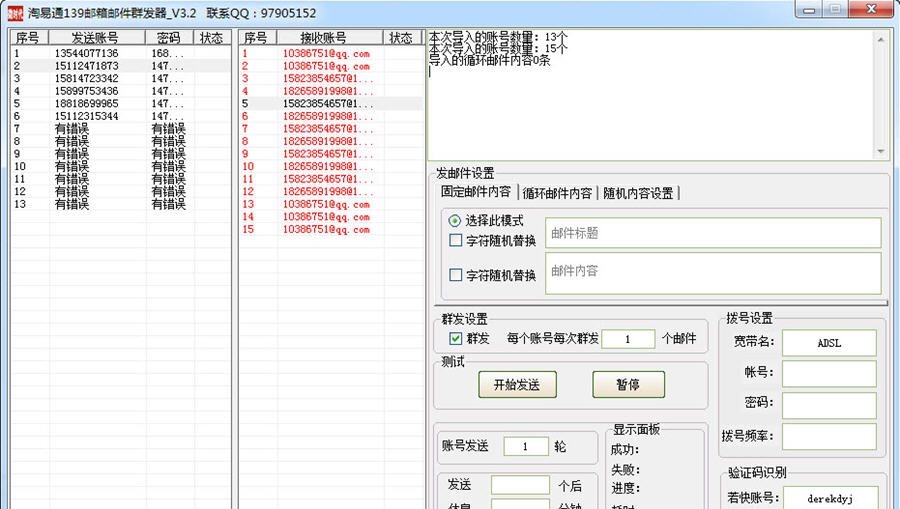
Task: Select receiver row 3 1582385465781...
Action: [331, 79]
